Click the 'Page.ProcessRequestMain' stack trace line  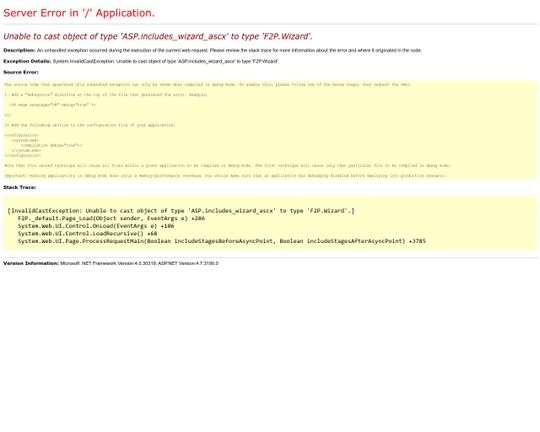(x=222, y=241)
